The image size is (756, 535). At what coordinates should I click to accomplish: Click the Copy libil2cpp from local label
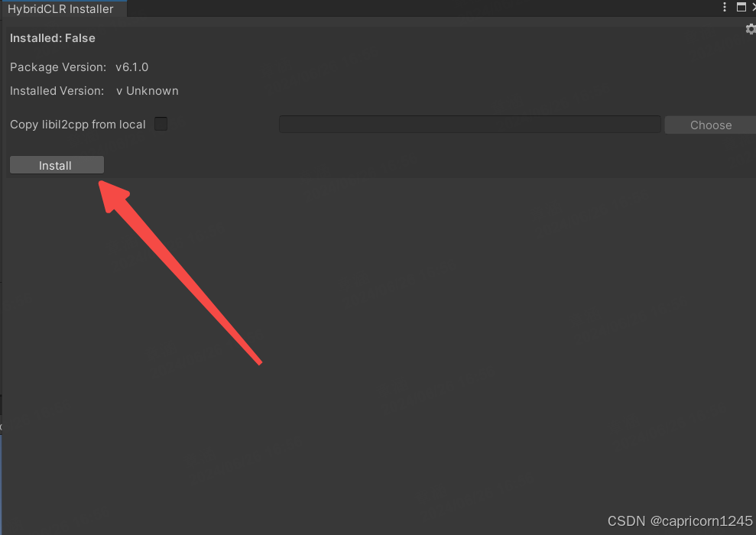click(78, 125)
